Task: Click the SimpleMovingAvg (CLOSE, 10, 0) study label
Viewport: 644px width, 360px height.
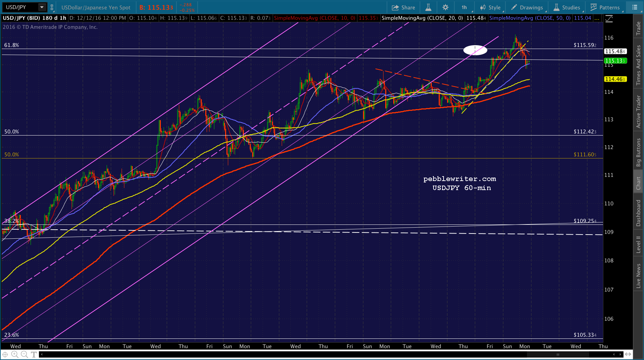Action: click(314, 18)
